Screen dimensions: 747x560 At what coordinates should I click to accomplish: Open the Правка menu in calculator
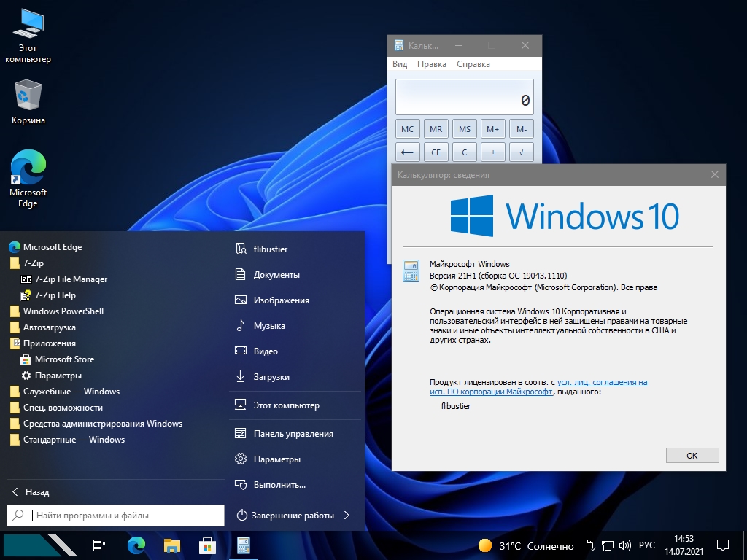click(431, 64)
